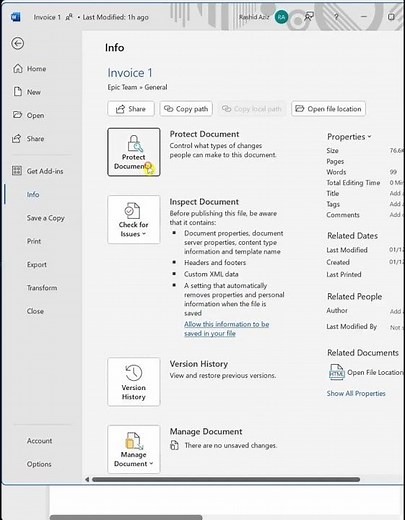Choose Save a Copy in sidebar

coord(46,218)
